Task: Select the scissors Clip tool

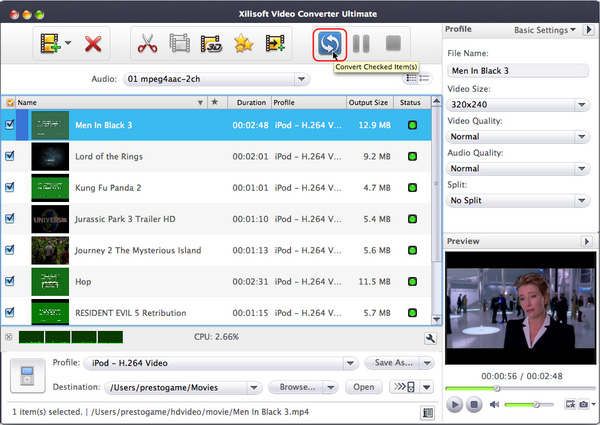Action: (x=148, y=44)
